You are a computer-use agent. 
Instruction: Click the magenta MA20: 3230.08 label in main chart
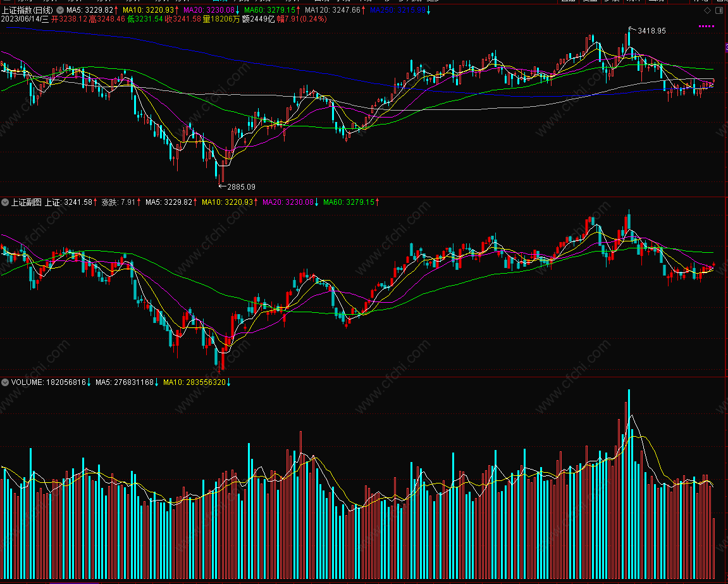[x=209, y=9]
